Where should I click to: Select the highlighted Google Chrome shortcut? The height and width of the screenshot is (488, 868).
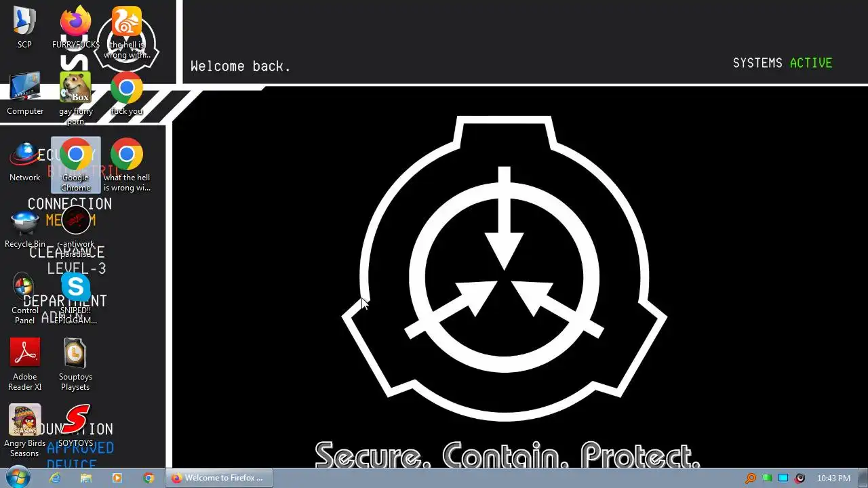[75, 165]
